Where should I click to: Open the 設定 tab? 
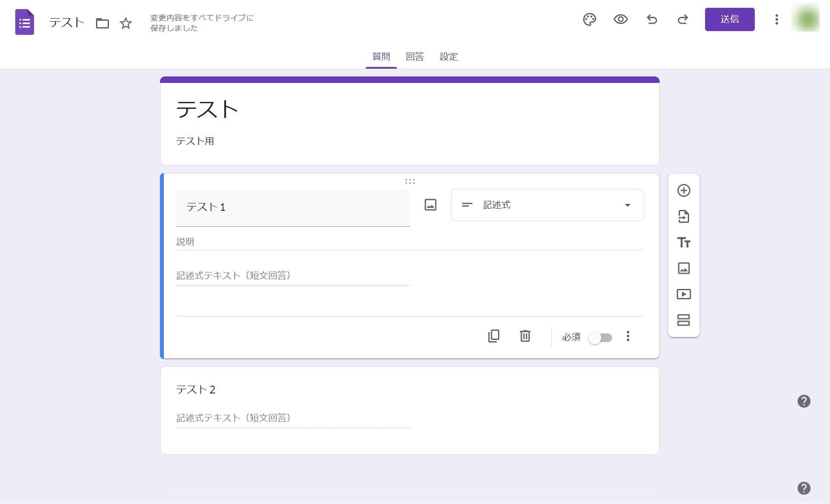(x=448, y=57)
